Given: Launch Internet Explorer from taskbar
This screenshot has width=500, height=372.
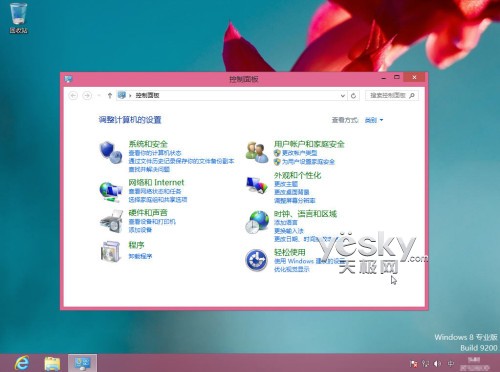Looking at the screenshot, I should click(22, 363).
